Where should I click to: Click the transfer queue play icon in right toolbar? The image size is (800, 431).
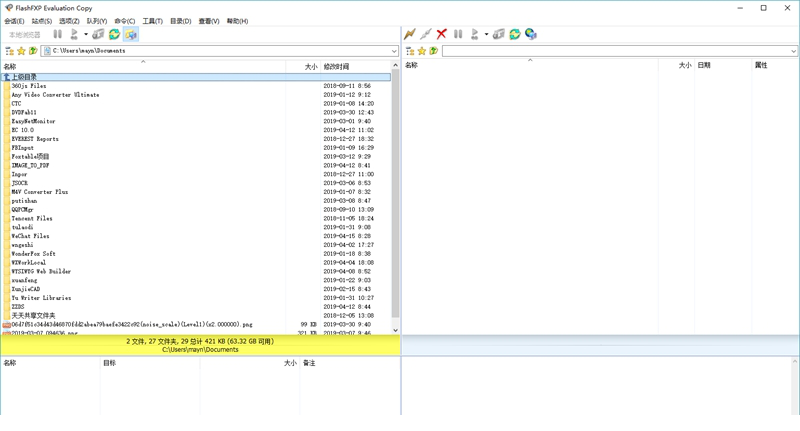[474, 34]
